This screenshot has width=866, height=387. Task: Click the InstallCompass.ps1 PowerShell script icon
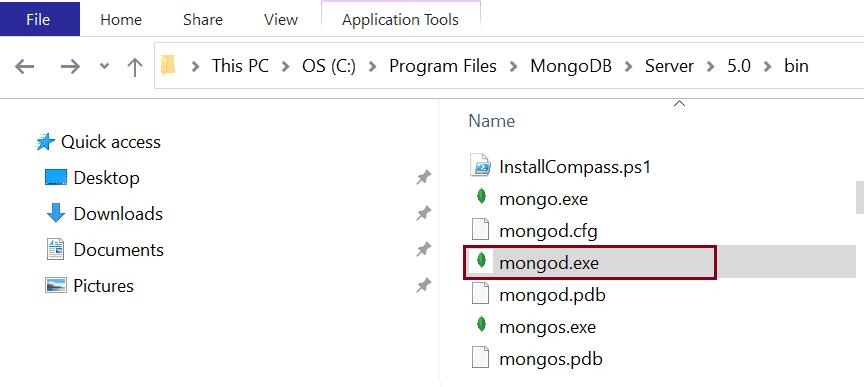click(x=480, y=166)
